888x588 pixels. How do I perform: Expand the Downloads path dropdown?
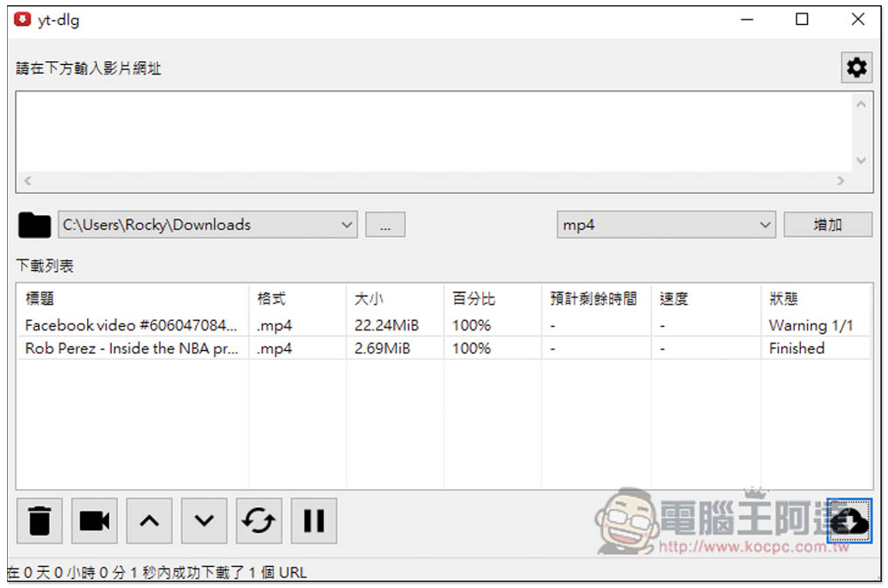point(347,226)
